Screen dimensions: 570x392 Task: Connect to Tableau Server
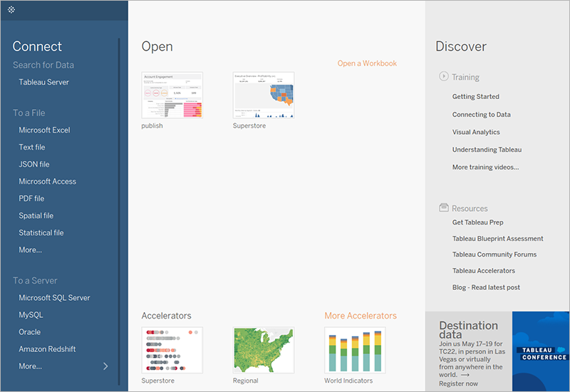(x=44, y=82)
